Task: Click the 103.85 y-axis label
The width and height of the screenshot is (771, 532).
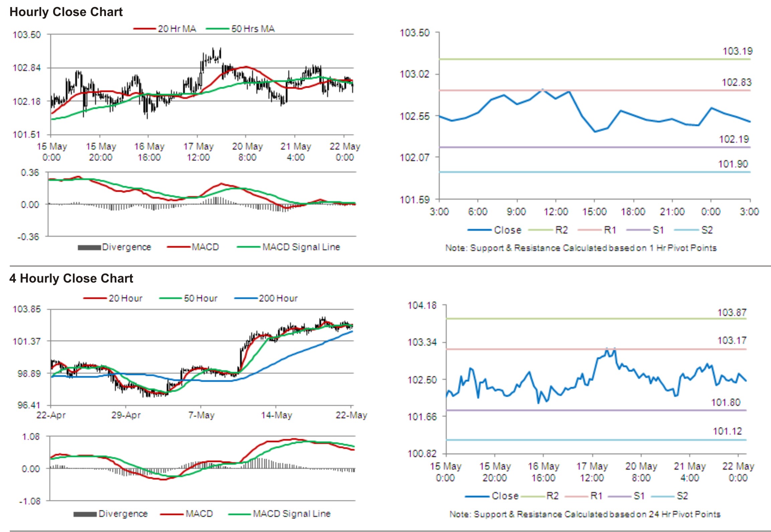Action: (x=27, y=309)
